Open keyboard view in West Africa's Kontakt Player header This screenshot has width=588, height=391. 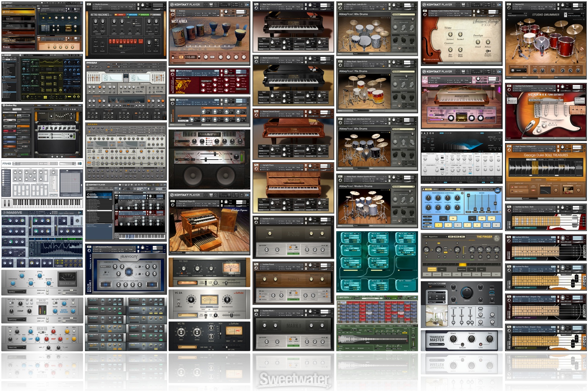pyautogui.click(x=211, y=4)
